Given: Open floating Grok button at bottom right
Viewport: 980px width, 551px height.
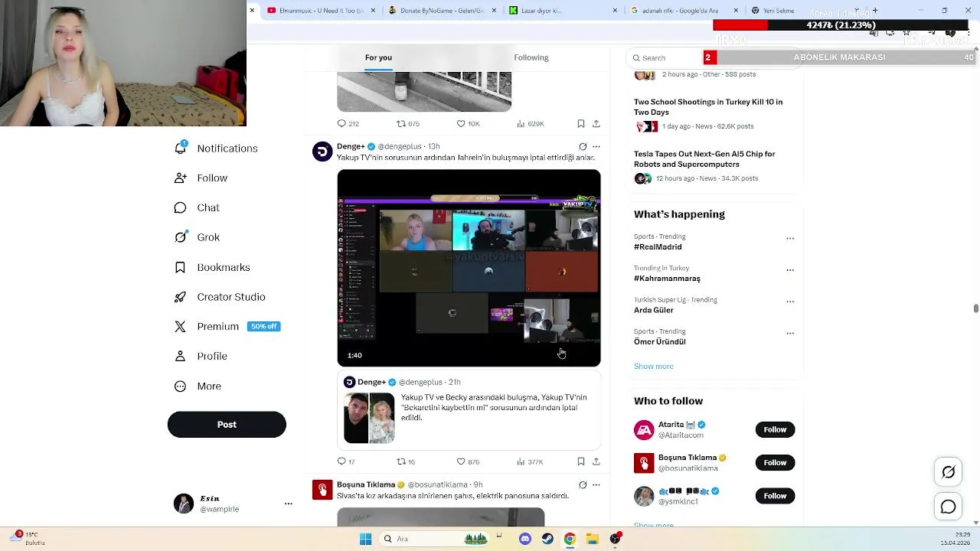Looking at the screenshot, I should click(x=949, y=472).
